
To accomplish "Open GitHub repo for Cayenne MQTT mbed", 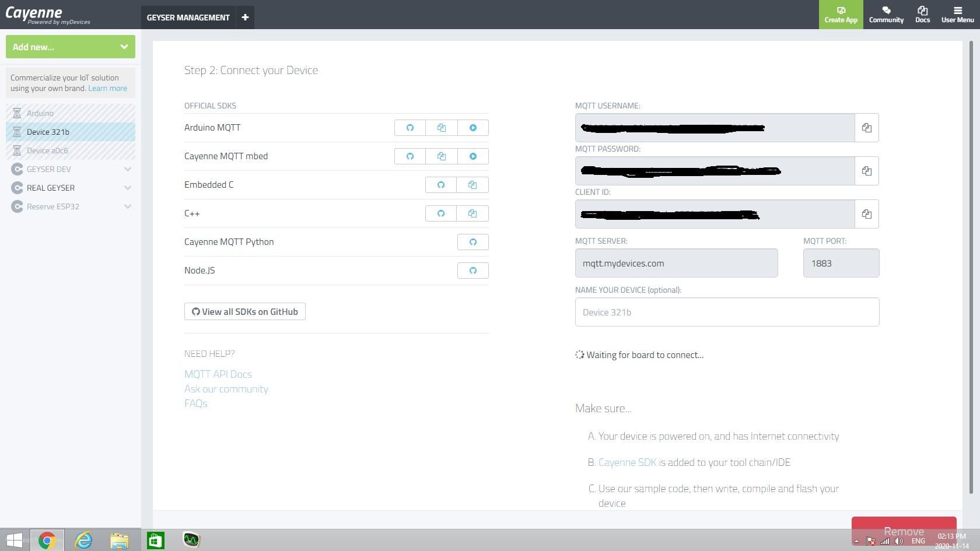I will pyautogui.click(x=410, y=156).
